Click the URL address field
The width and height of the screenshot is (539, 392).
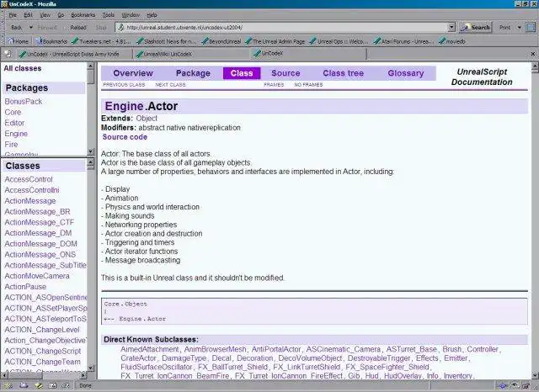click(x=282, y=28)
